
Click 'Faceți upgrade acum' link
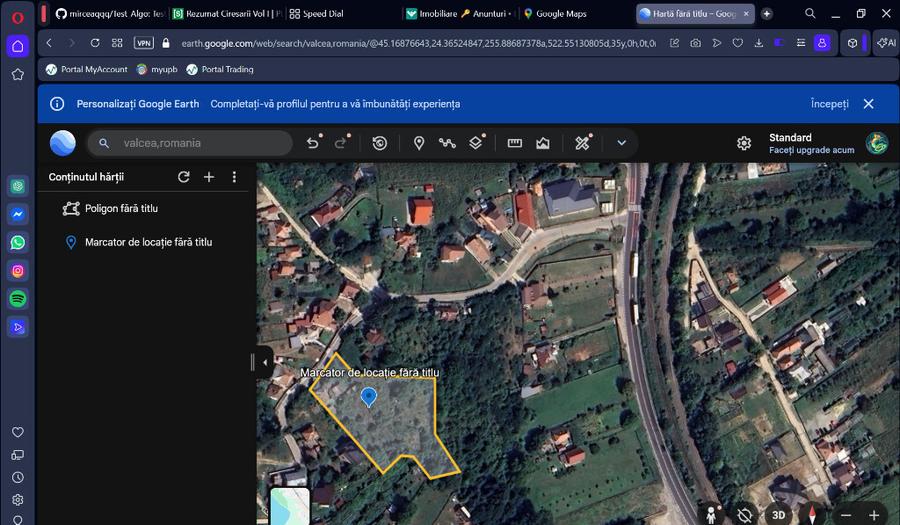(x=811, y=150)
